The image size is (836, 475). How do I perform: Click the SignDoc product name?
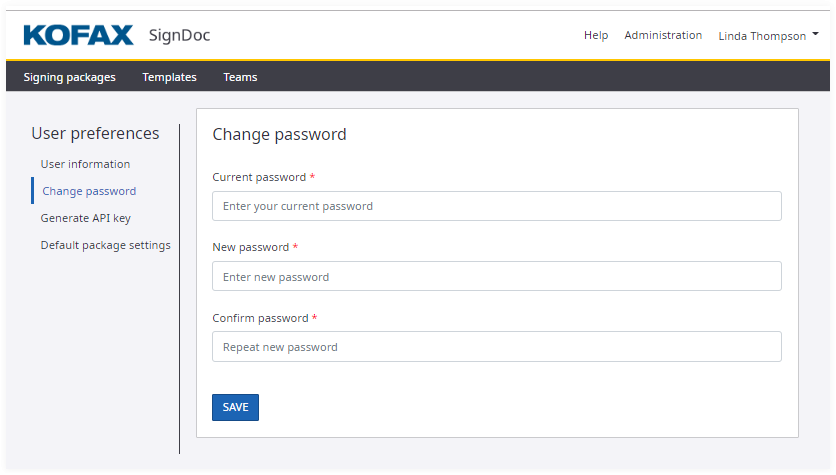point(179,36)
